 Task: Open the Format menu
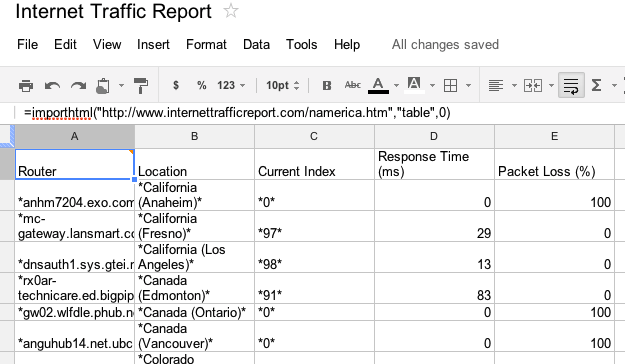tap(206, 44)
